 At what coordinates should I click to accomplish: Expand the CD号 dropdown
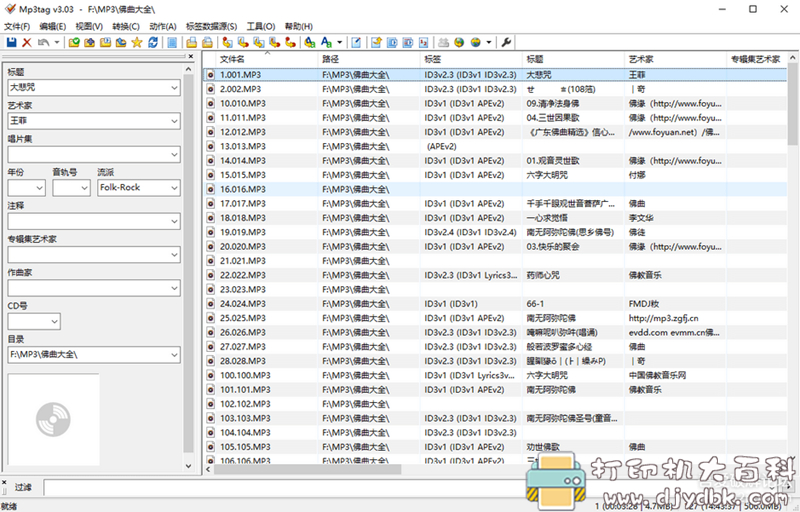click(54, 322)
